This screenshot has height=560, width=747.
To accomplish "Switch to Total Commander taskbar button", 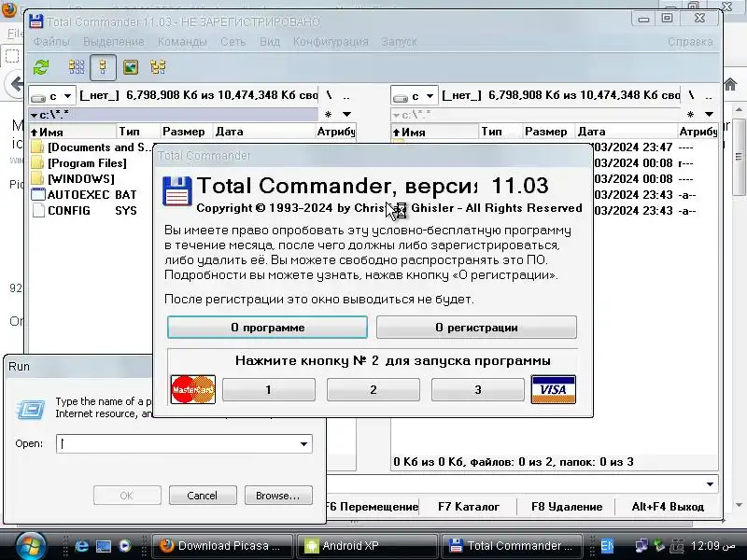I will (513, 546).
